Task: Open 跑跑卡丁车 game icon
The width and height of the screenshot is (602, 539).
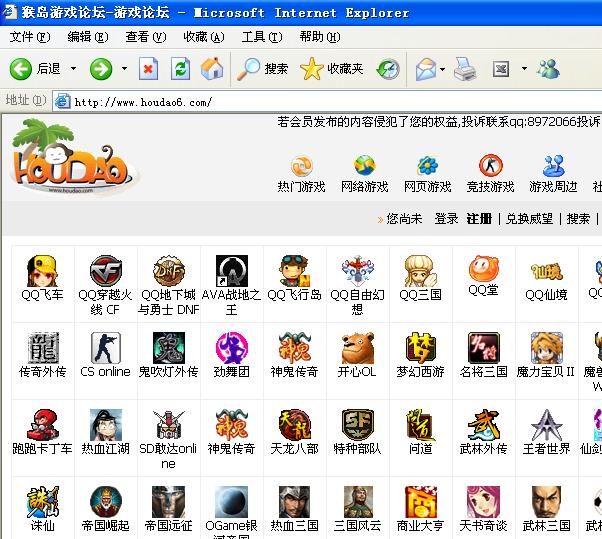Action: pos(43,425)
